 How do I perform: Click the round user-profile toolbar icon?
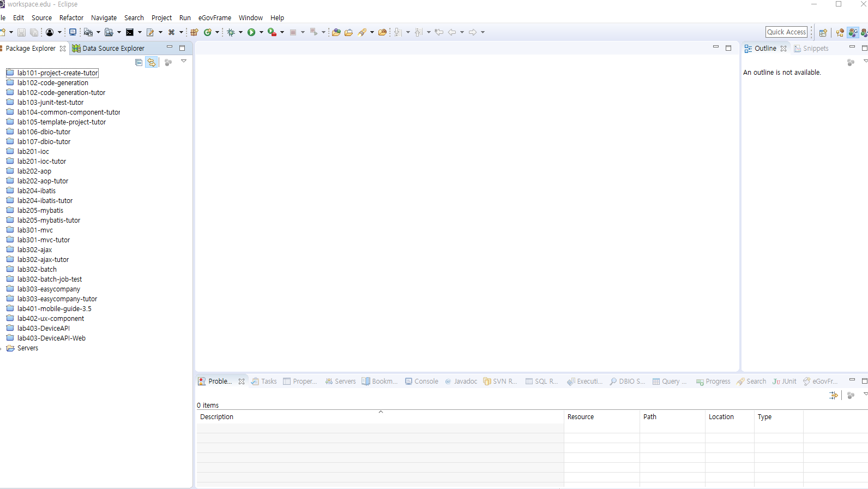point(50,33)
